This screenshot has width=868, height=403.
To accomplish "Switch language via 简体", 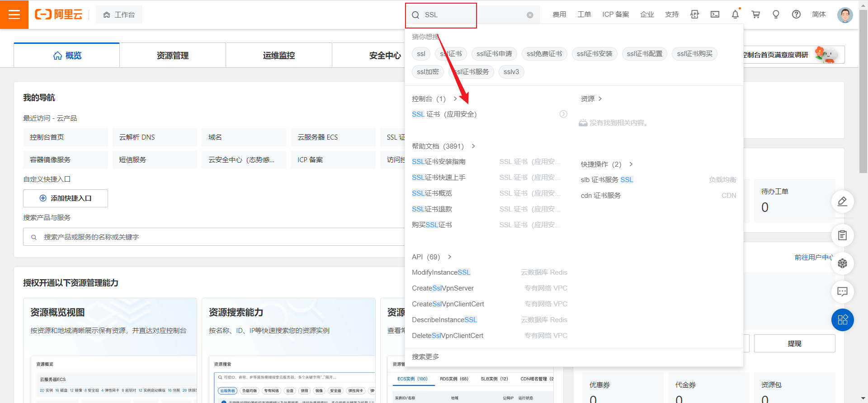I will pos(819,14).
